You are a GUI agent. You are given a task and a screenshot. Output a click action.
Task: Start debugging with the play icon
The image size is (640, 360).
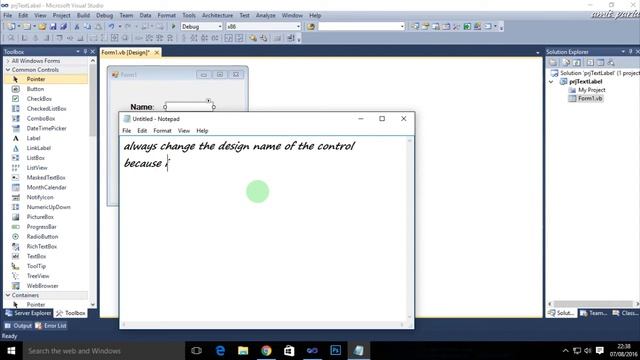(x=173, y=27)
